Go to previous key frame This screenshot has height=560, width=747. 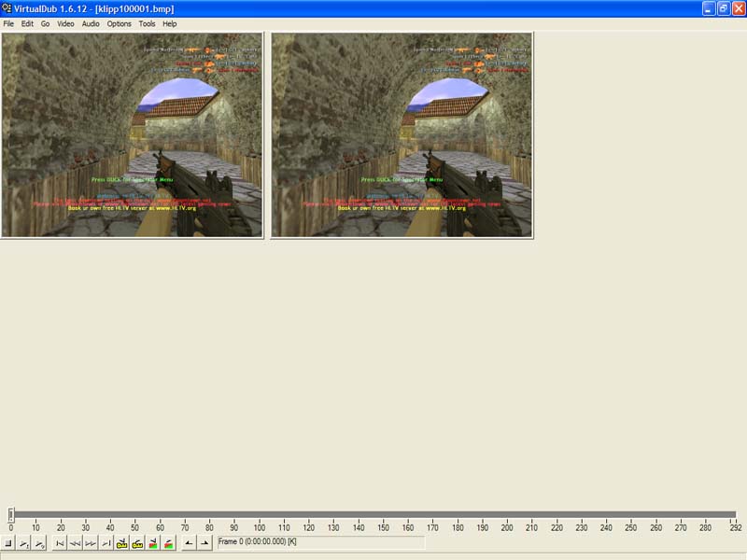[x=122, y=543]
